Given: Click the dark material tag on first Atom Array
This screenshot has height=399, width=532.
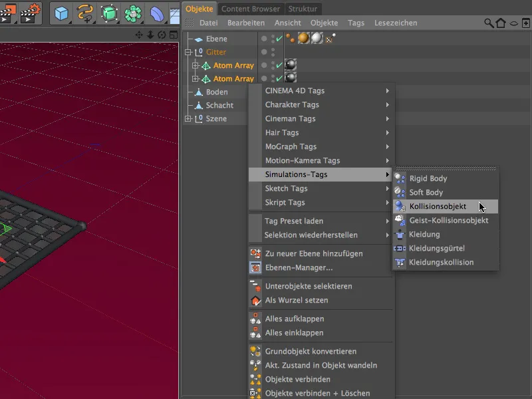Looking at the screenshot, I should click(x=291, y=65).
